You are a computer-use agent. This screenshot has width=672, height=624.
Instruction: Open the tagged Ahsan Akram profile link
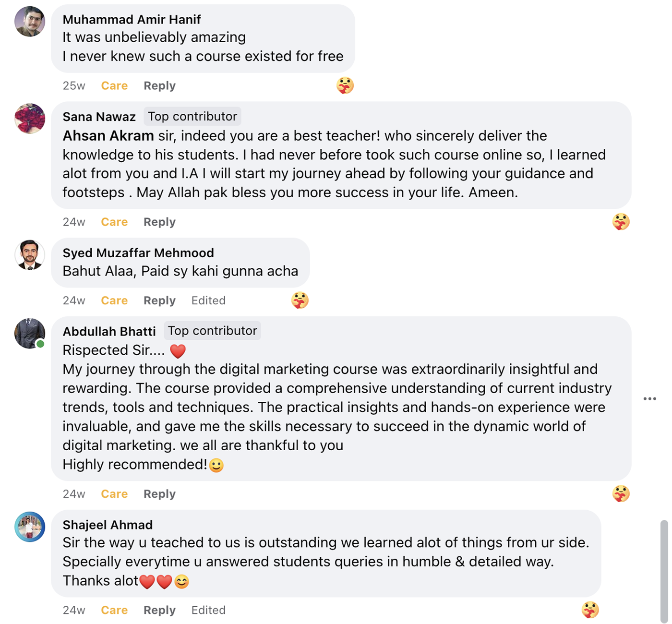pyautogui.click(x=108, y=136)
